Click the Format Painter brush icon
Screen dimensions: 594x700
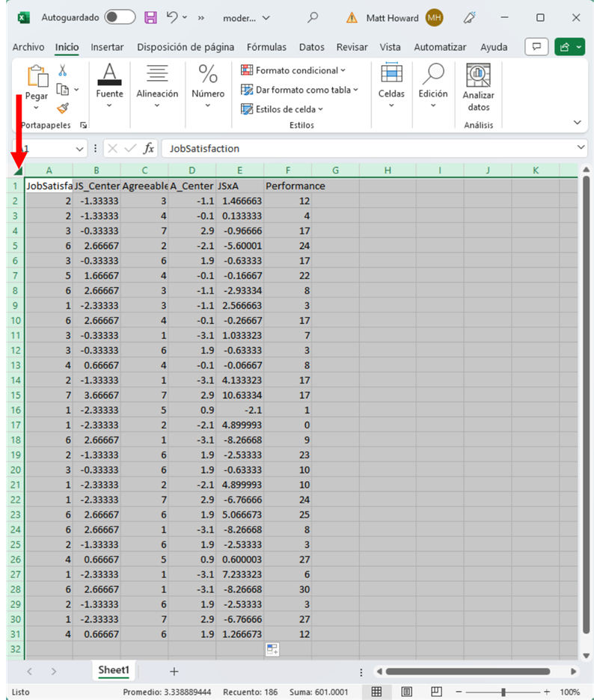[x=63, y=108]
